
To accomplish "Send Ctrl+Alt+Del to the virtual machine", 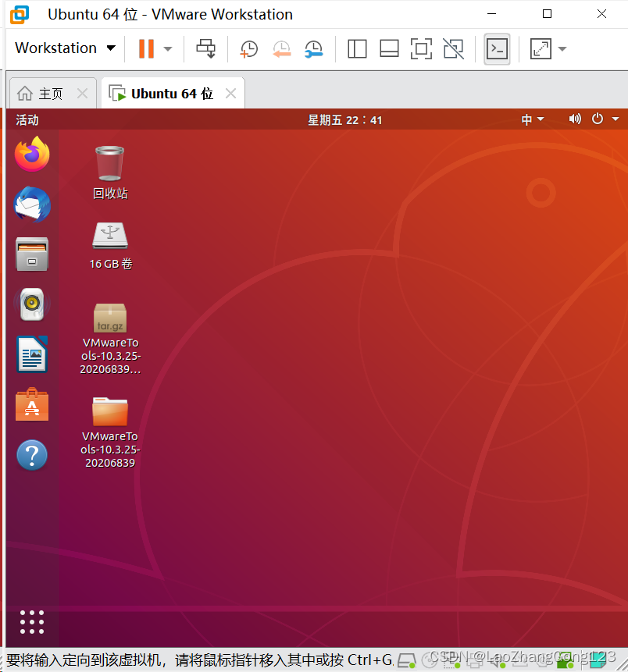I will coord(206,48).
